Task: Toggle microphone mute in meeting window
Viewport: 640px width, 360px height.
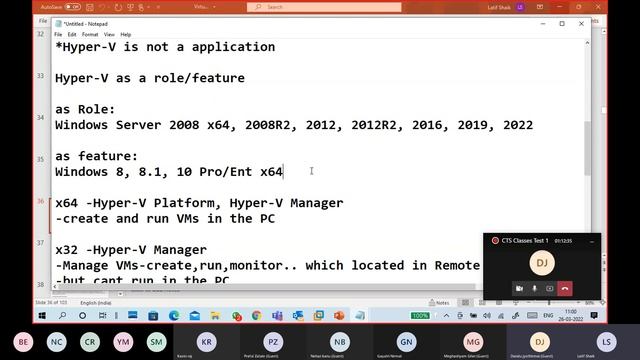Action: coord(534,289)
